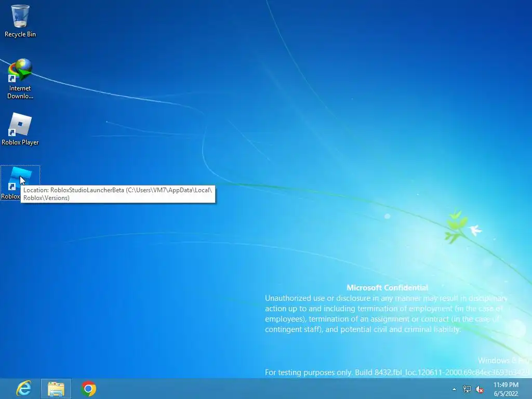Screen dimensions: 532x399
Task: Select the Internet Download Manager shortcut
Action: tap(20, 79)
